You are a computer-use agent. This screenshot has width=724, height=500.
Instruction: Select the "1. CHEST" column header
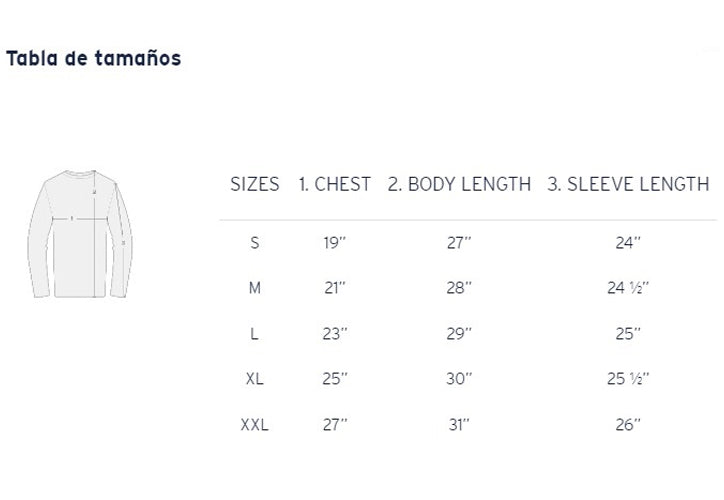335,184
